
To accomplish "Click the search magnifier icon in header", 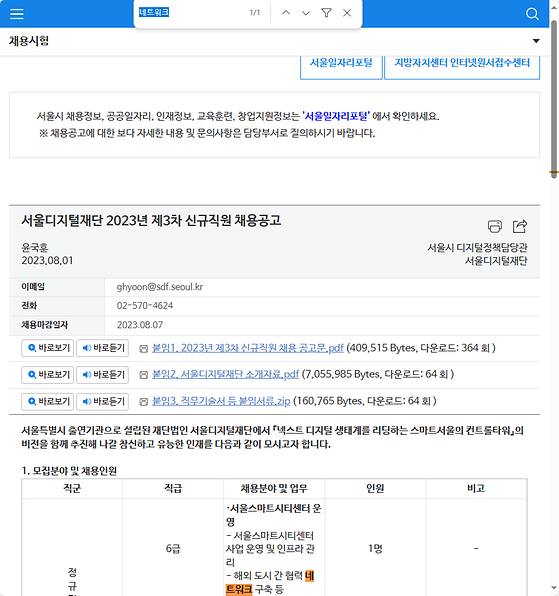I will 532,14.
